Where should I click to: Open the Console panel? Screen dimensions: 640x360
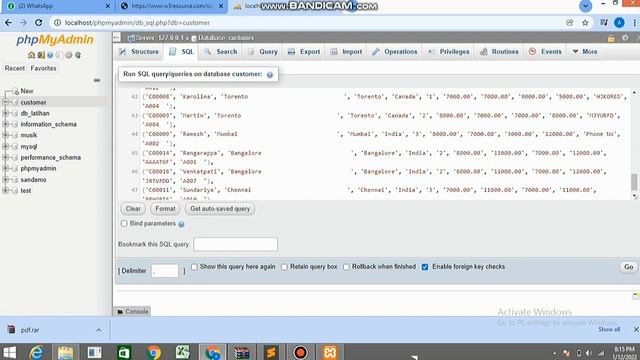132,311
